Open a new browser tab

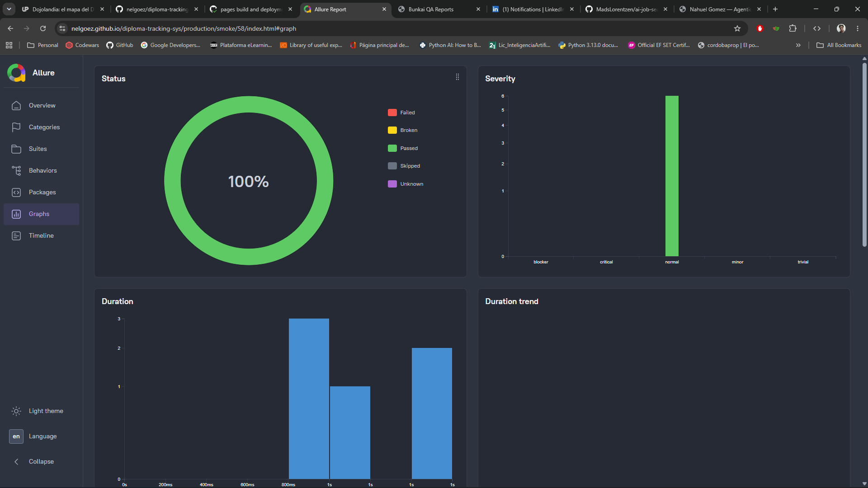[x=775, y=9]
